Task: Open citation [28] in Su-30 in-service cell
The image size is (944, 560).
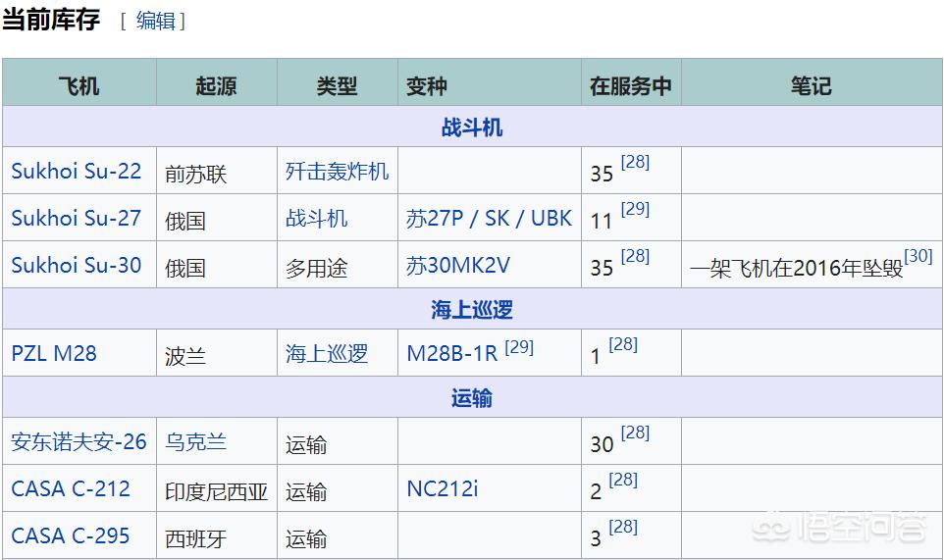Action: point(635,256)
